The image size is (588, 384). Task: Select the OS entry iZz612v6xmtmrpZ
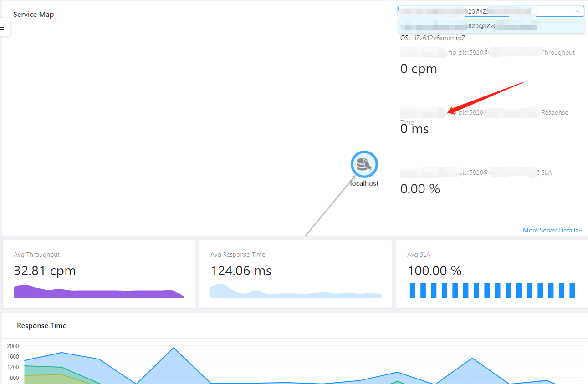pyautogui.click(x=433, y=38)
